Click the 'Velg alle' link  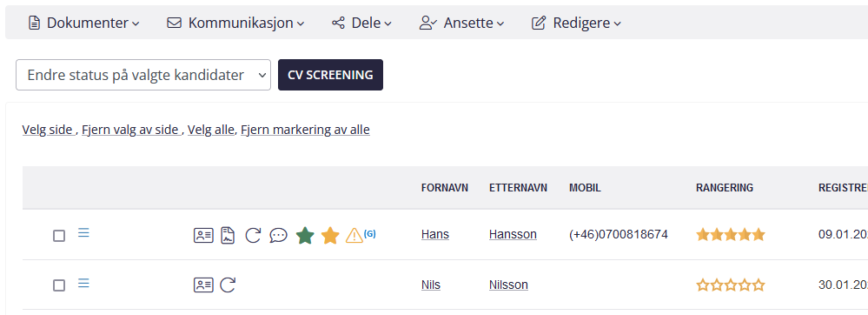tap(211, 130)
